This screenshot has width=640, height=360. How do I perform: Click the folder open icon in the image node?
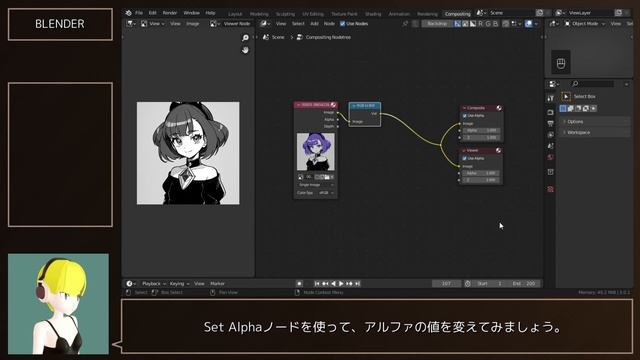[327, 177]
